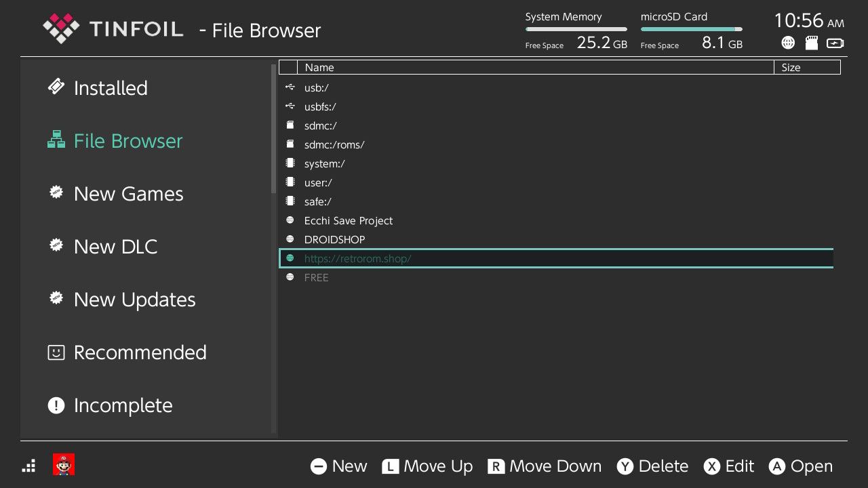The width and height of the screenshot is (868, 488).
Task: Click the New DLC badge icon
Action: pos(56,245)
